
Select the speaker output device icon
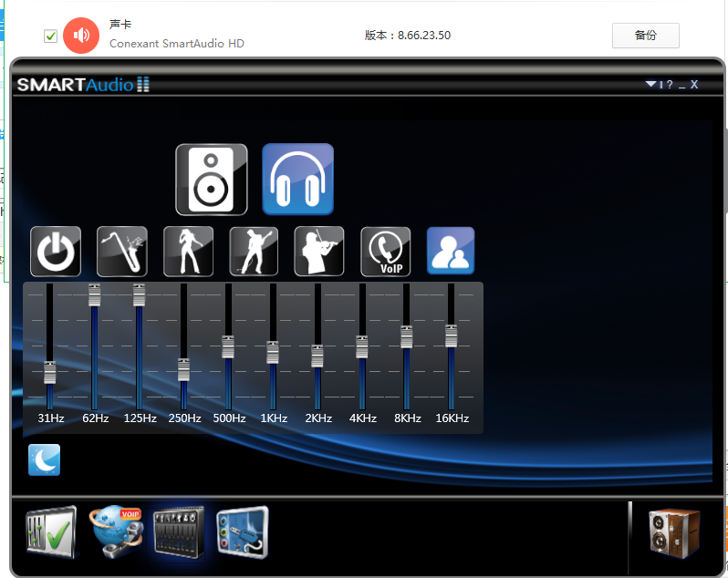click(x=212, y=180)
